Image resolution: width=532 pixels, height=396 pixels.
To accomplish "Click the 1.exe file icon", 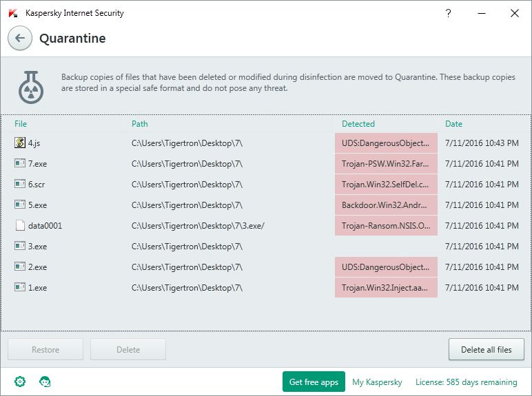I will click(x=20, y=287).
